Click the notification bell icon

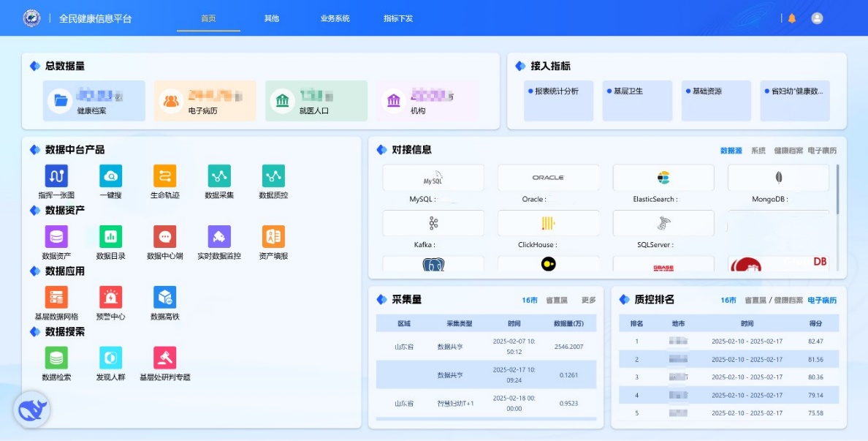coord(791,18)
